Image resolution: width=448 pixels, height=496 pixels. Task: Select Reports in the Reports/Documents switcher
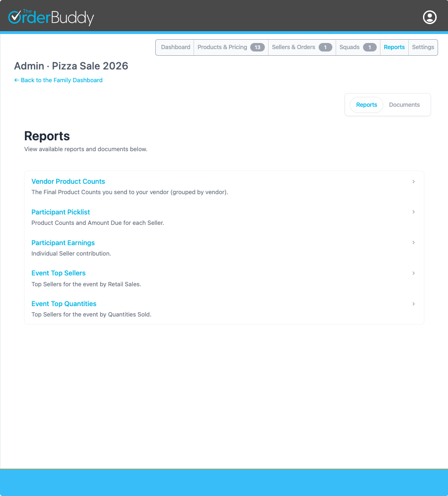tap(366, 104)
